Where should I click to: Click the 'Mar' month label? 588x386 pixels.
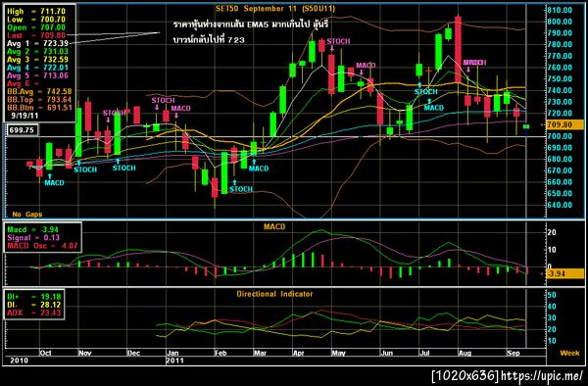[260, 353]
